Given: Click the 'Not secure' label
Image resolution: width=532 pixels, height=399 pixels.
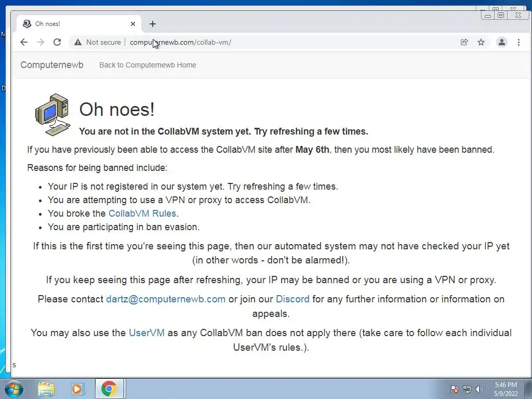Looking at the screenshot, I should coord(103,42).
